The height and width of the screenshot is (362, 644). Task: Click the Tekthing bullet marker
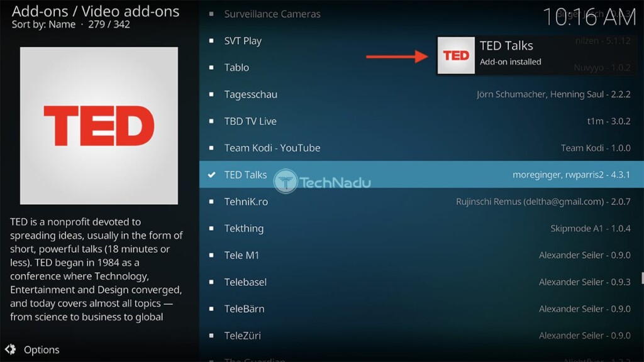(211, 228)
